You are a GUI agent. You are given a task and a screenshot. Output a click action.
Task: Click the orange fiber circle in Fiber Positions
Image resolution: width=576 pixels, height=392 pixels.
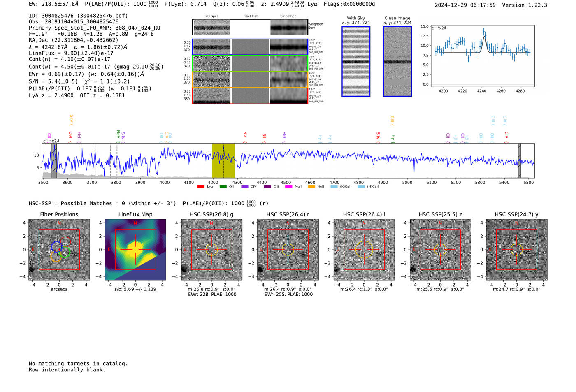point(56,256)
